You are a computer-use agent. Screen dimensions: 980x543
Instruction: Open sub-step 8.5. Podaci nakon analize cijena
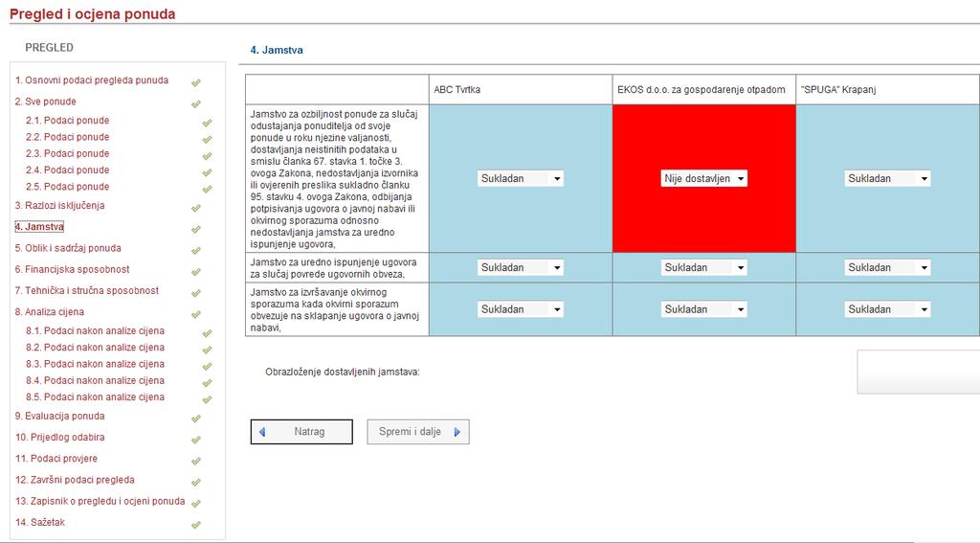coord(95,397)
